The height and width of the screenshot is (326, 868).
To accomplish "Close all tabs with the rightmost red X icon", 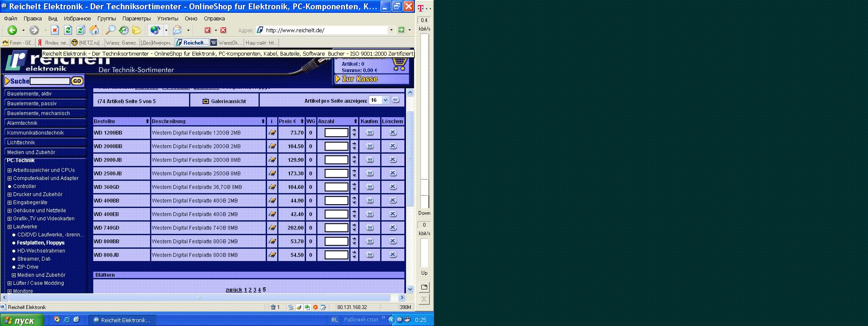I will point(223,30).
